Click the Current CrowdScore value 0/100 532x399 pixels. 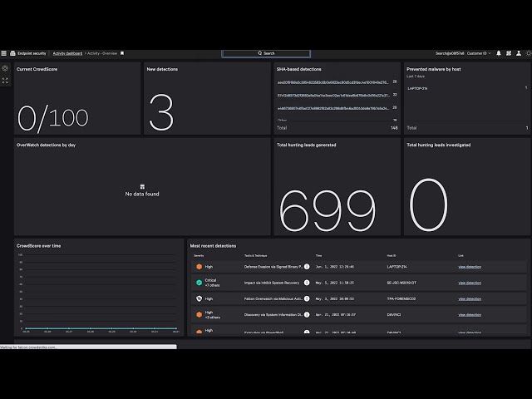click(53, 118)
